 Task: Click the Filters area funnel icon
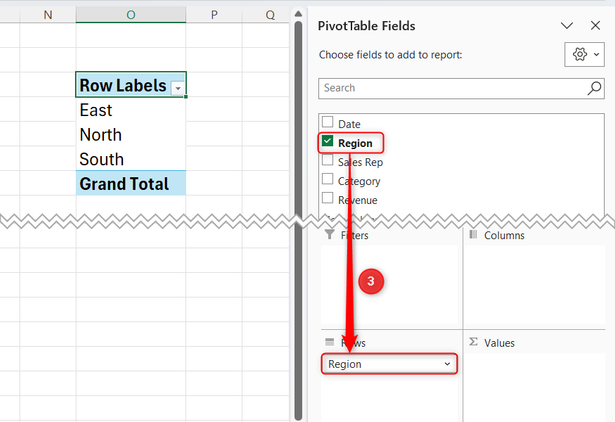(329, 235)
